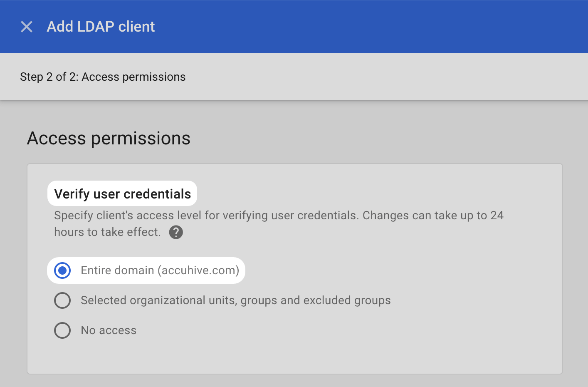Select Entire domain (accuhive.com) radio button
The height and width of the screenshot is (387, 588).
(62, 270)
